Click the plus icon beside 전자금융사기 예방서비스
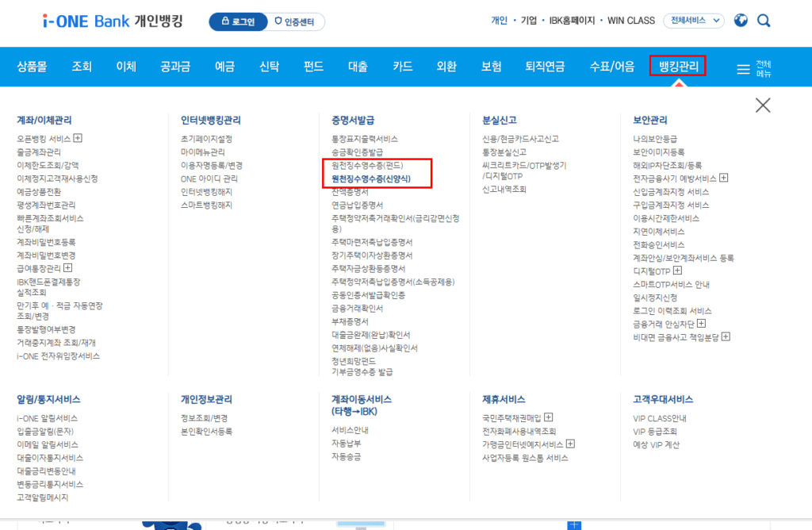Screen dimensions: 812x530 click(722, 178)
